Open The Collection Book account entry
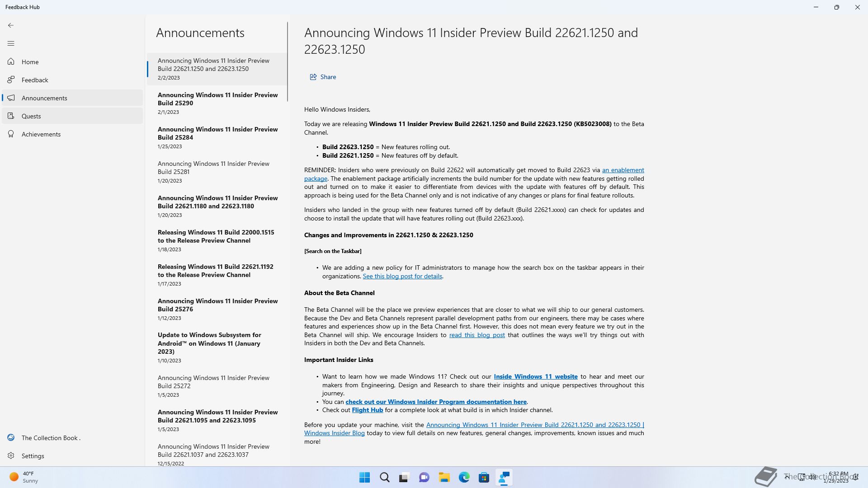The image size is (868, 488). point(72,438)
